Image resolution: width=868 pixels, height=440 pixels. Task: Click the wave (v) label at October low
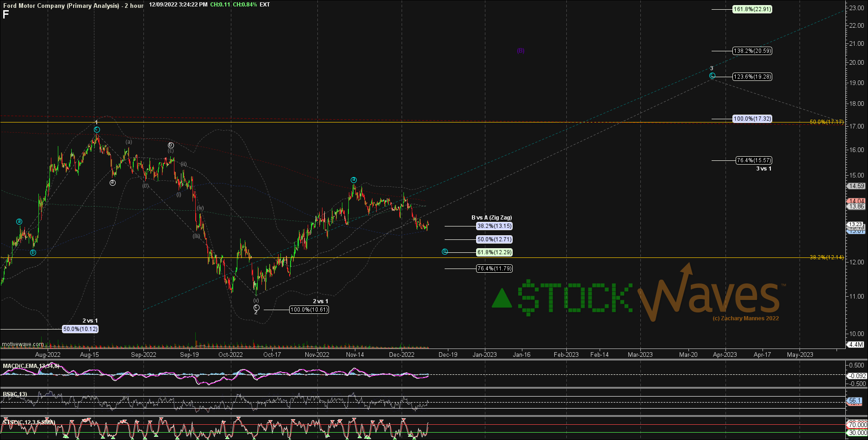point(256,300)
